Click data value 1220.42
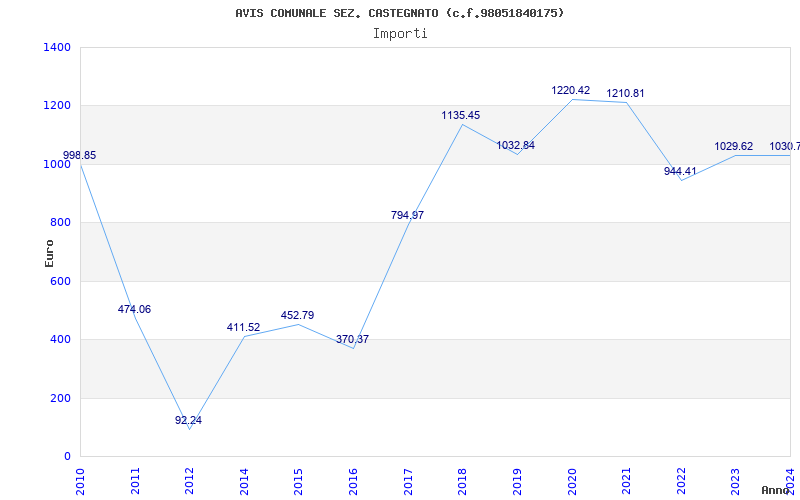800x500 pixels. [x=570, y=90]
